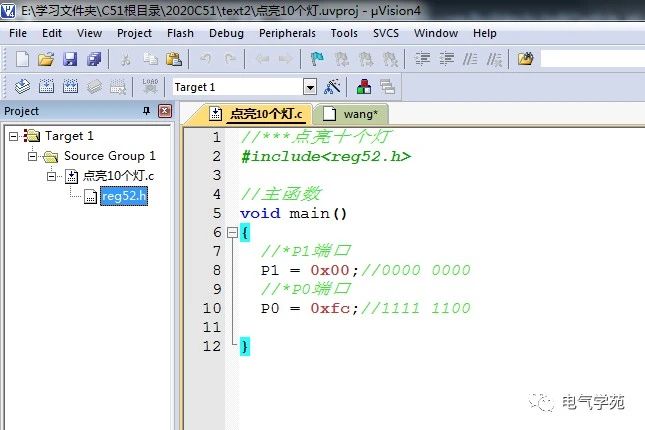645x430 pixels.
Task: Click the Batch Build icon
Action: (94, 87)
